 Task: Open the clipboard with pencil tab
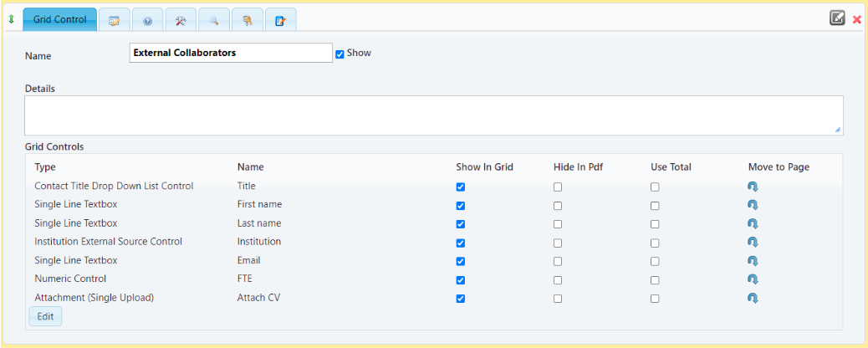(x=281, y=20)
